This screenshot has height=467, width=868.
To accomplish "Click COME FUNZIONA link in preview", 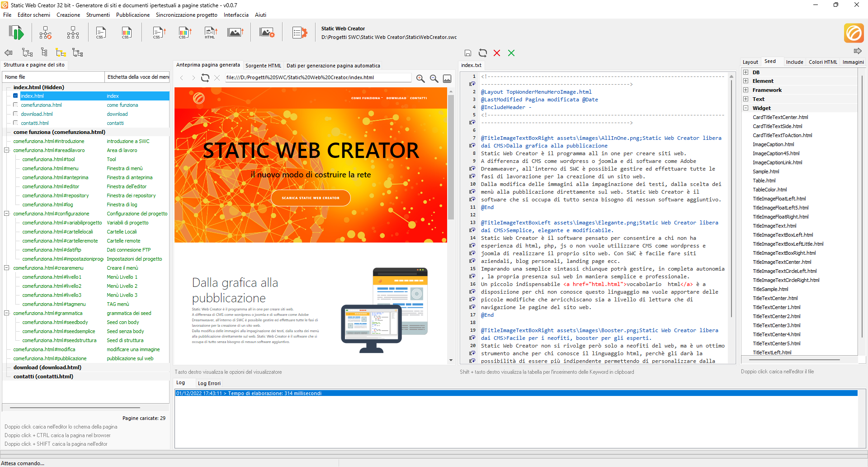I will [x=366, y=98].
